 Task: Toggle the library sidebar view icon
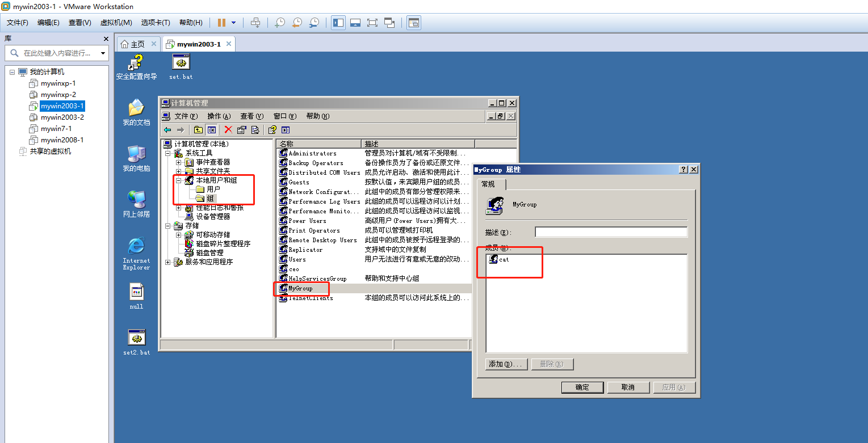tap(338, 23)
